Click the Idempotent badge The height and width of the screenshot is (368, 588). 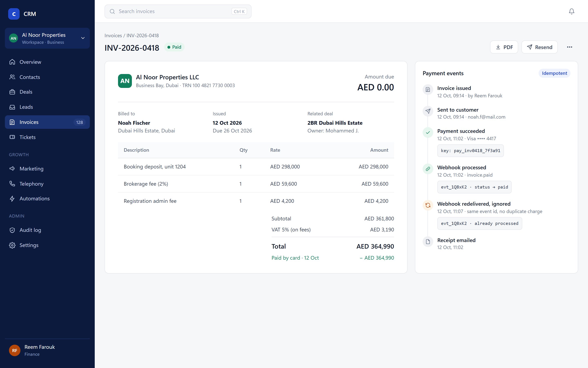click(x=554, y=73)
